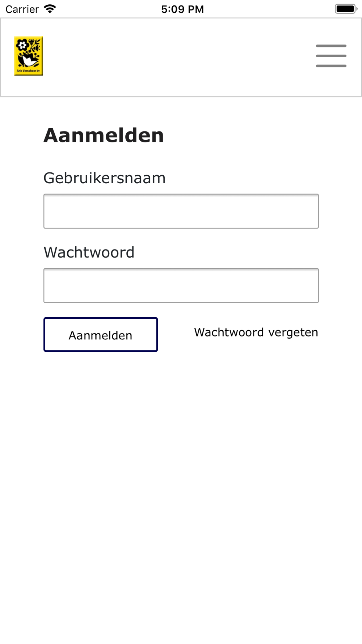The height and width of the screenshot is (644, 362).
Task: Focus the Gebruikersnaam text field
Action: click(x=181, y=211)
